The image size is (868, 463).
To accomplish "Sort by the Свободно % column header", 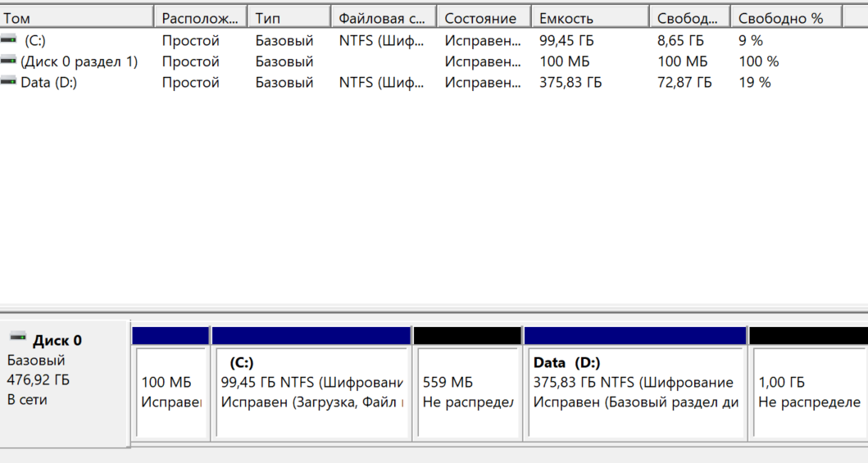I will pyautogui.click(x=786, y=18).
